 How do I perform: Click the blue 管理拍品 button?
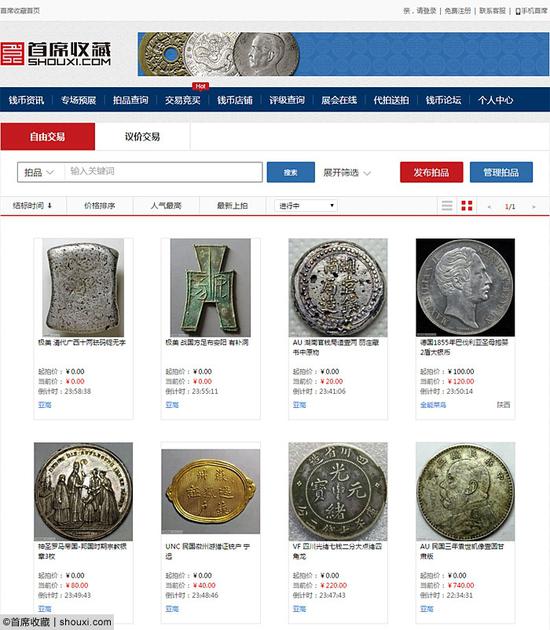tap(501, 172)
